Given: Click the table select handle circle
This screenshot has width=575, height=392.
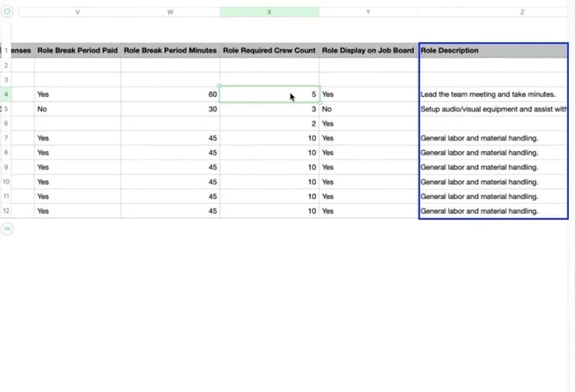Looking at the screenshot, I should click(x=7, y=12).
